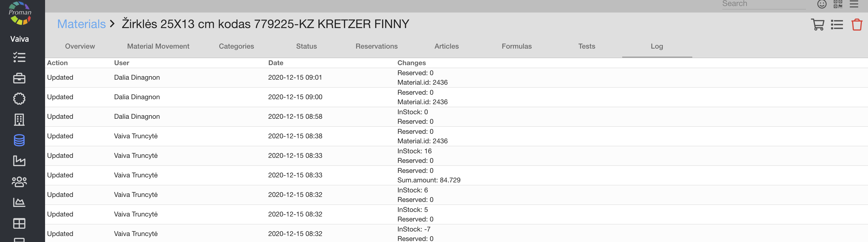Screen dimensions: 868x242
Task: Open the factory production sidebar icon
Action: coord(19,161)
